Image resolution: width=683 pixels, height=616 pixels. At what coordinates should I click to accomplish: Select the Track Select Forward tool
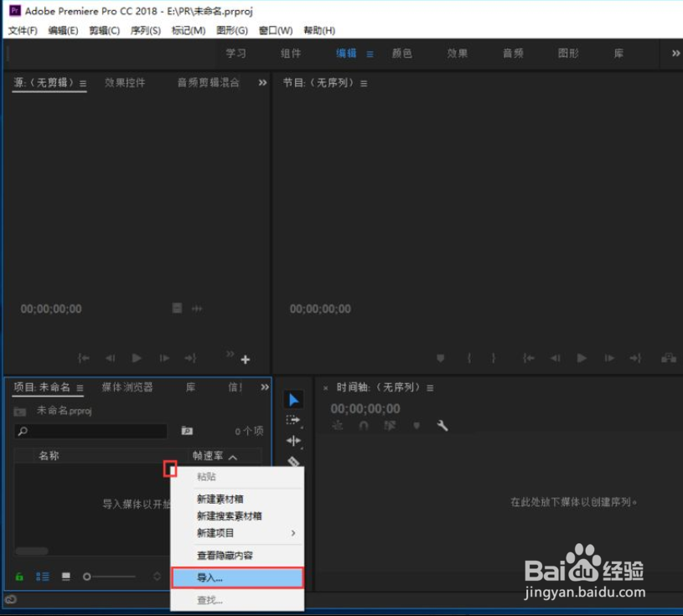pyautogui.click(x=293, y=420)
